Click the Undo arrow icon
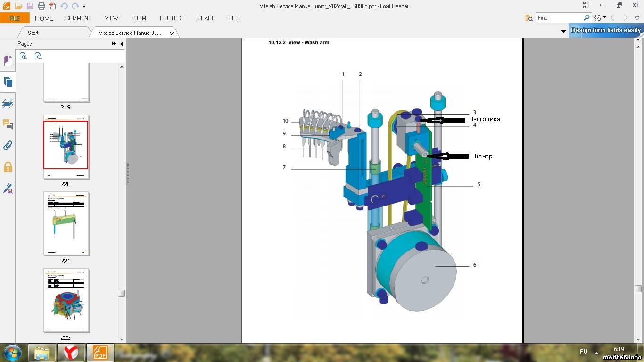 click(64, 6)
